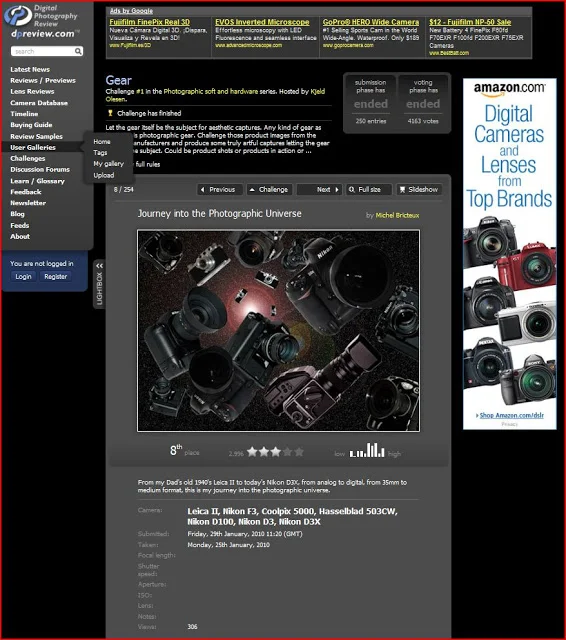Image resolution: width=566 pixels, height=640 pixels.
Task: Click the image title Journey into the Photographic Universe
Action: click(x=220, y=213)
